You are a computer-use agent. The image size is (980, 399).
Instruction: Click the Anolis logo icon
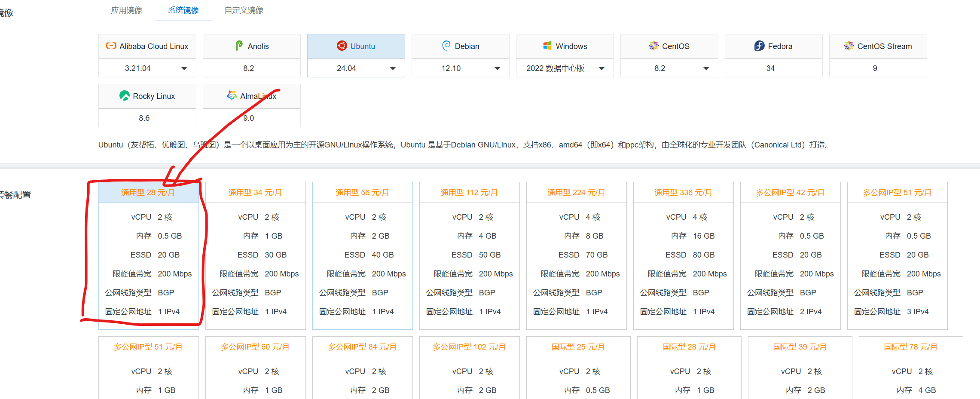coord(239,46)
